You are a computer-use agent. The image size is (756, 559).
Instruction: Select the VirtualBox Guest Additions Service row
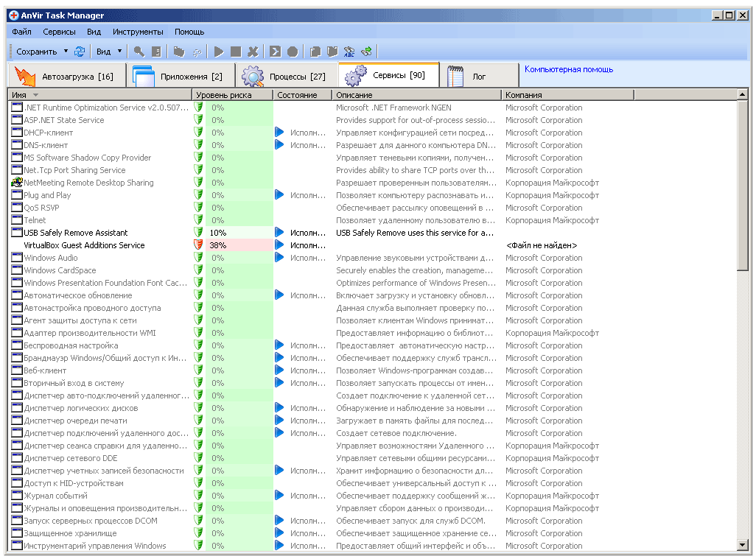pyautogui.click(x=84, y=245)
